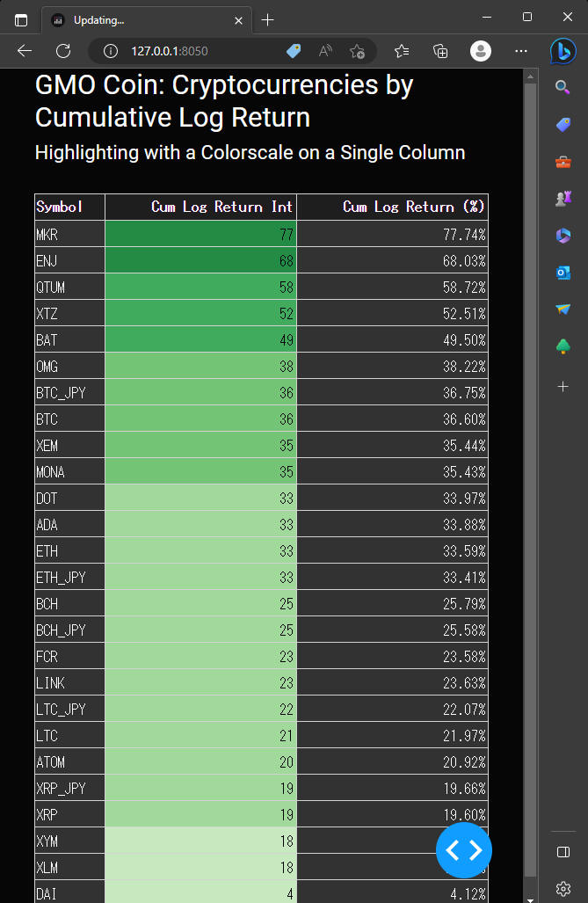Select the ENJ symbol cell
Image resolution: width=588 pixels, height=903 pixels.
coord(69,260)
